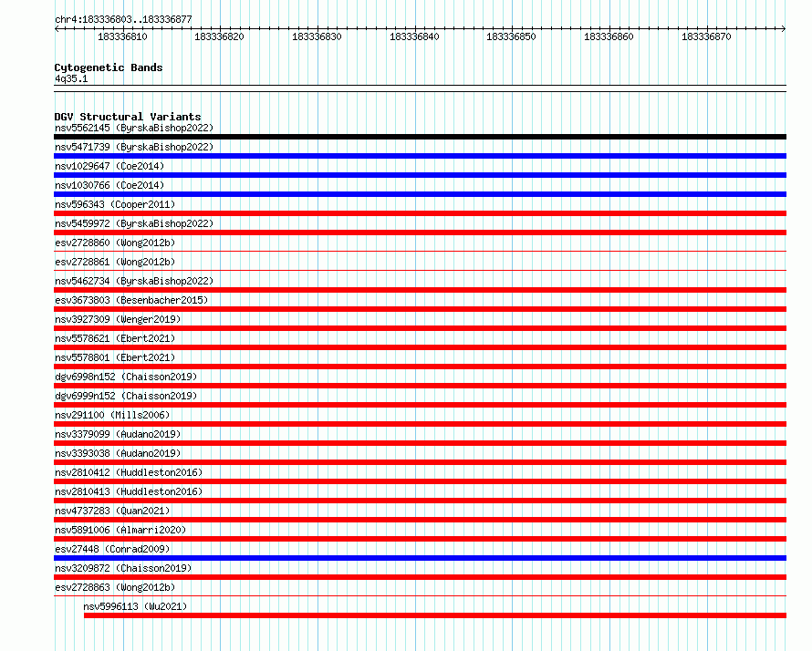Image resolution: width=812 pixels, height=651 pixels.
Task: Click the red bar under dgv6998n152
Action: pos(420,386)
